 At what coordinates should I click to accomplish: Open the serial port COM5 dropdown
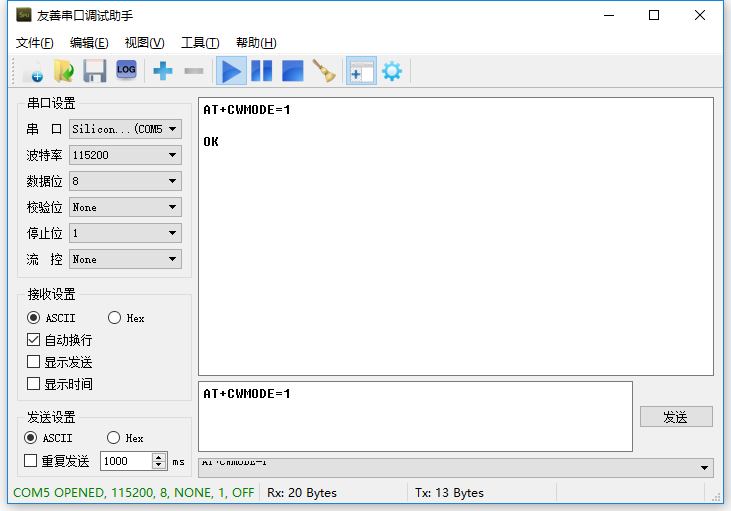click(125, 129)
